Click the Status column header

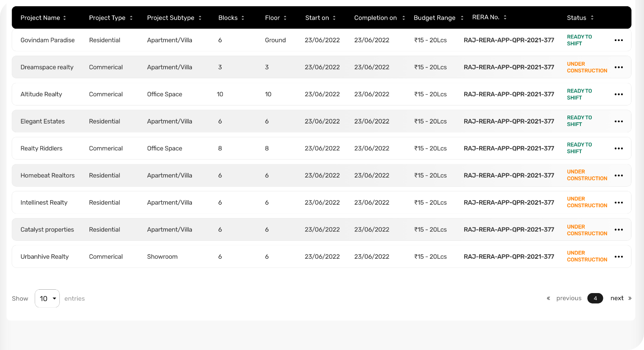click(x=577, y=18)
